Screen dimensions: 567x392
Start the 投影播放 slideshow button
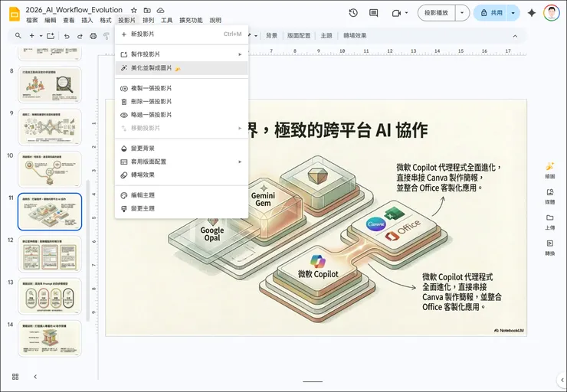[436, 13]
